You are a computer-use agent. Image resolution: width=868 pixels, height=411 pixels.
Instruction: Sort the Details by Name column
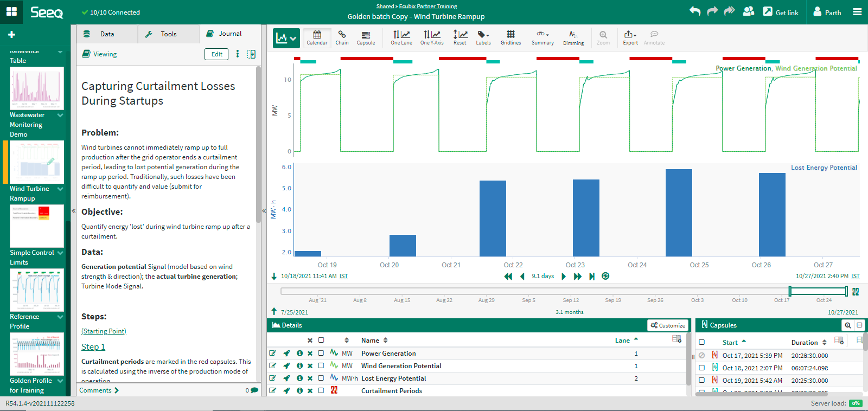[374, 340]
